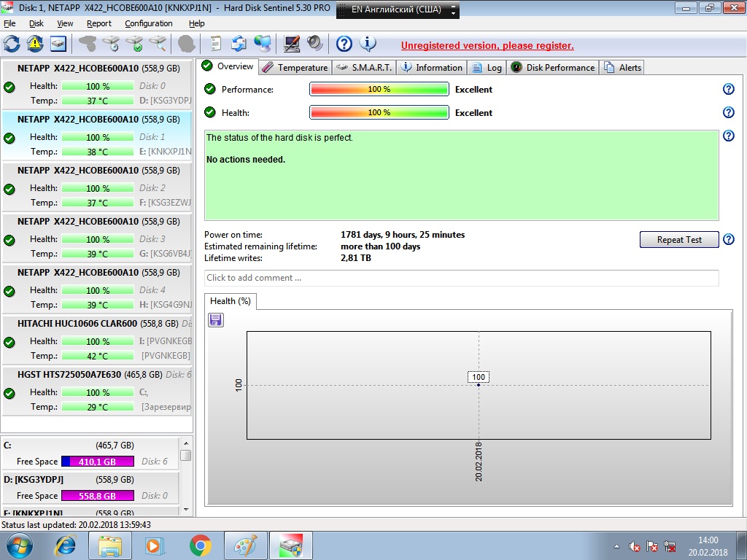Switch to the Temperature tab
The width and height of the screenshot is (747, 560).
295,68
